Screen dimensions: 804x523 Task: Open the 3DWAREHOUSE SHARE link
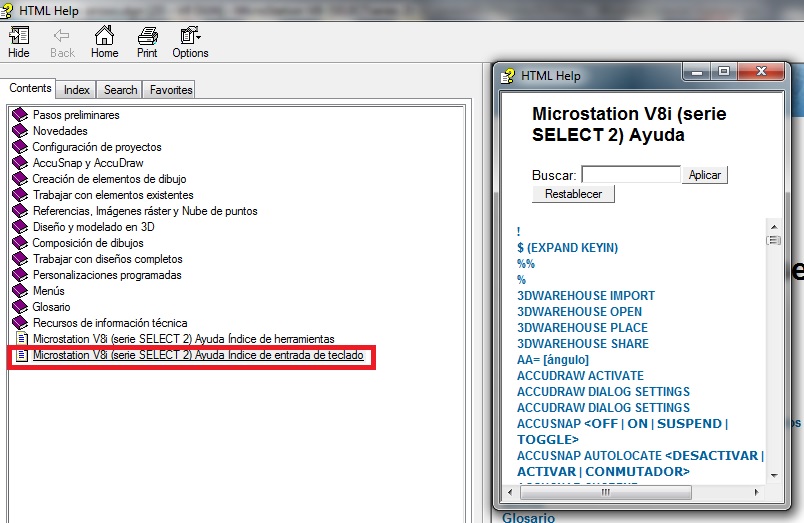pos(582,344)
